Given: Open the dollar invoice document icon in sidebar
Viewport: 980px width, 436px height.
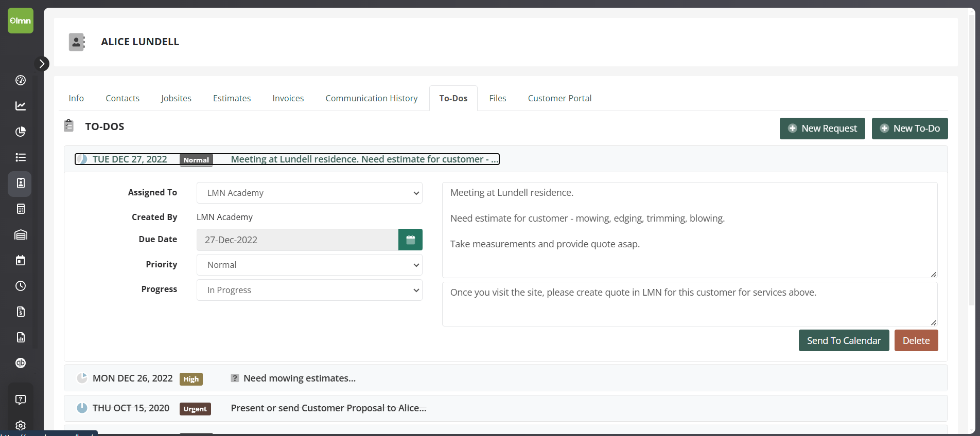Looking at the screenshot, I should coord(21,312).
